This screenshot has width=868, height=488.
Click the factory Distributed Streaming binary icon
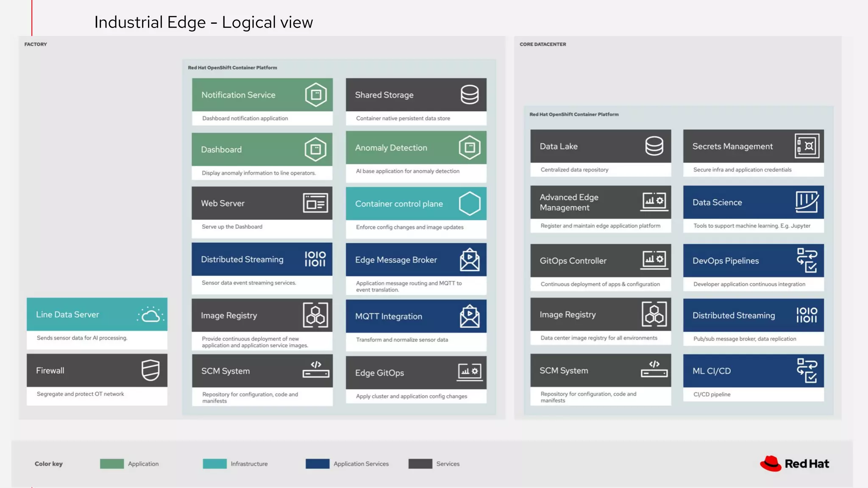[315, 259]
